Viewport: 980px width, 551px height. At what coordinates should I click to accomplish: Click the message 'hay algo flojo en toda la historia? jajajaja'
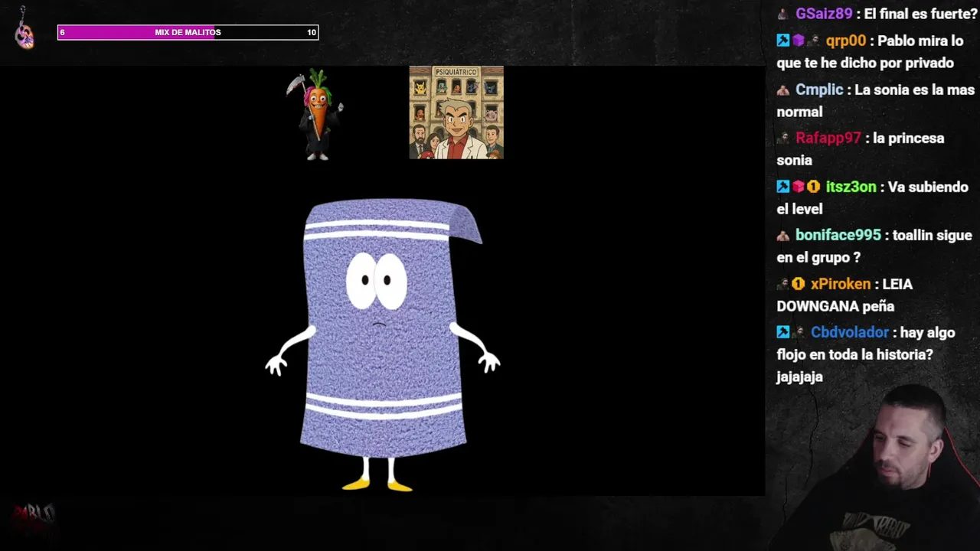pos(866,354)
